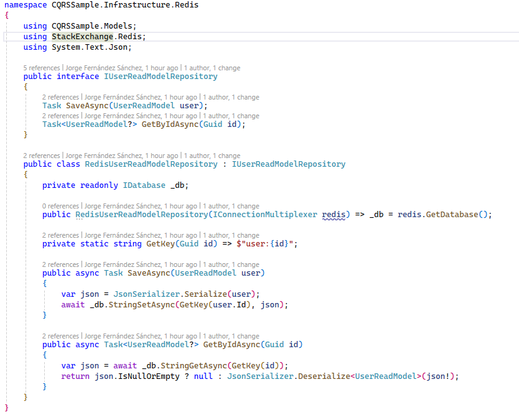Click the "Deserialize" method name

pos(324,376)
